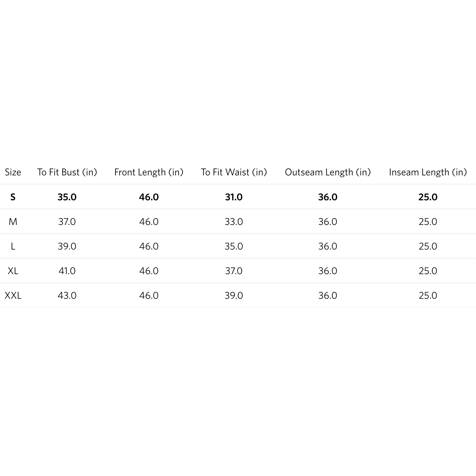Click the To Fit Waist (in) header

click(234, 172)
